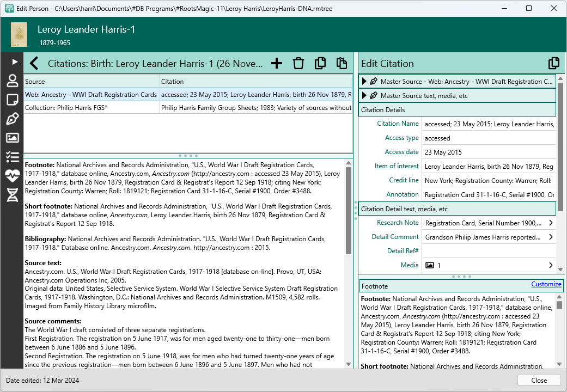Screen dimensions: 567x392
Task: Open the hourglass timeline icon in the sidebar
Action: coord(13,195)
